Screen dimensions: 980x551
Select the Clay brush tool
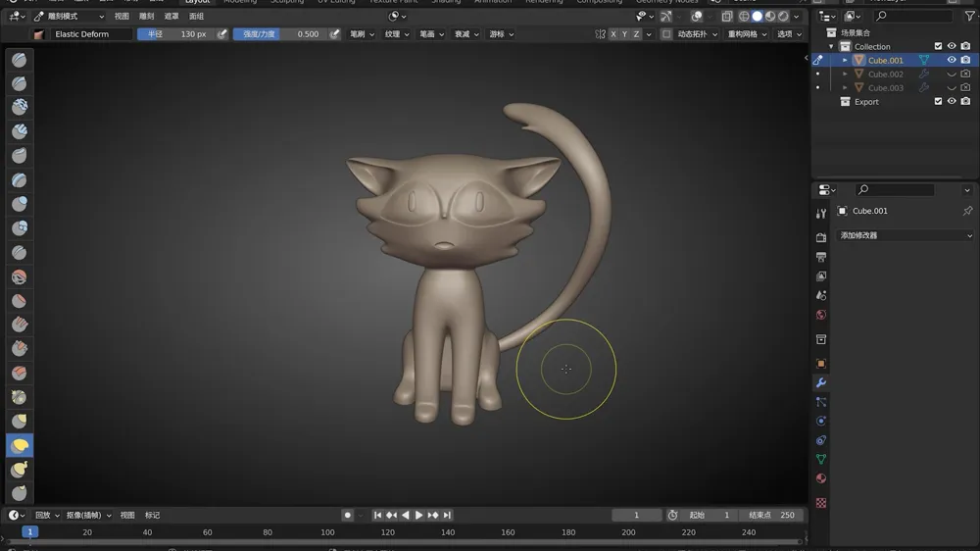click(20, 107)
